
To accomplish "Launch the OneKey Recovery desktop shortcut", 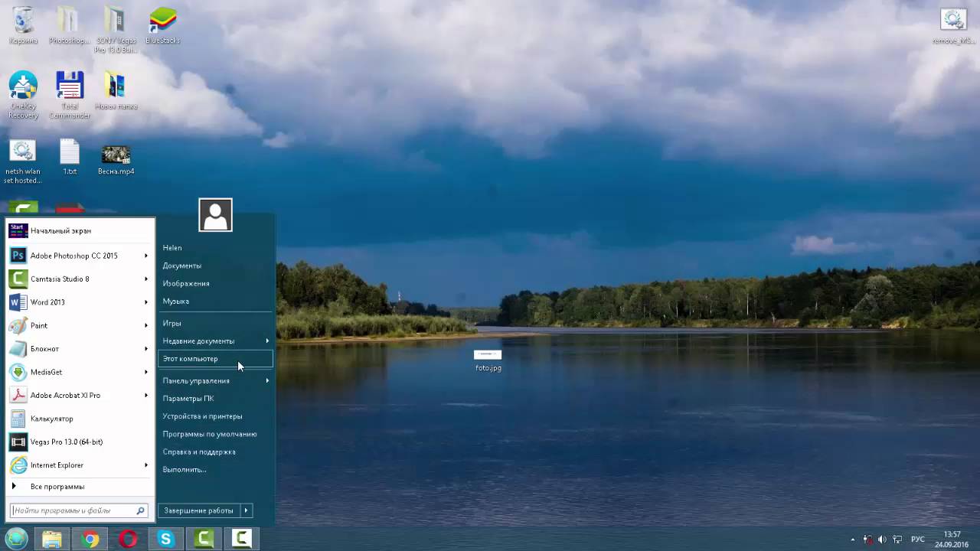I will tap(23, 95).
